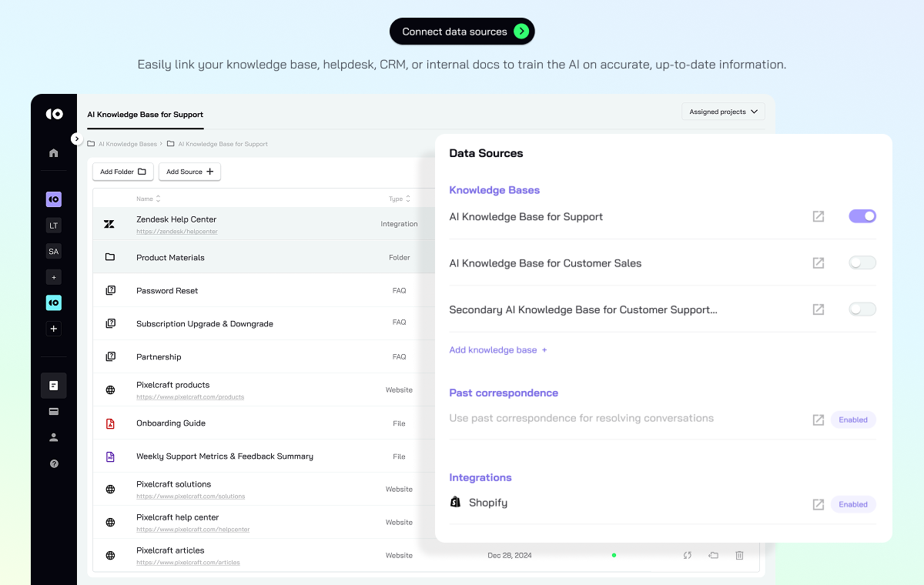
Task: Expand the sidebar with the arrow
Action: point(76,139)
